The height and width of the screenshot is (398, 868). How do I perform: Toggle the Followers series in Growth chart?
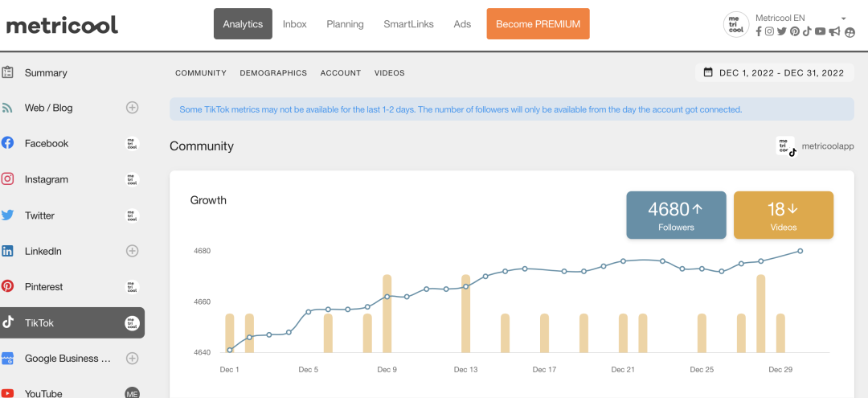coord(676,215)
